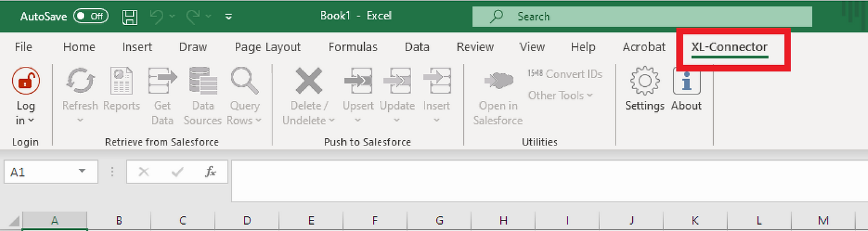868x231 pixels.
Task: Select column J header
Action: click(631, 221)
